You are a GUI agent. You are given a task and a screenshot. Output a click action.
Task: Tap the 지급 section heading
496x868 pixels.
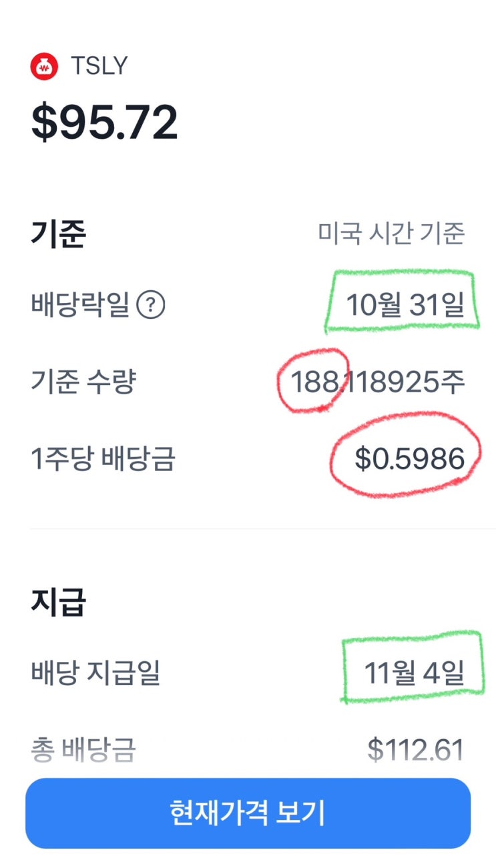pyautogui.click(x=59, y=602)
